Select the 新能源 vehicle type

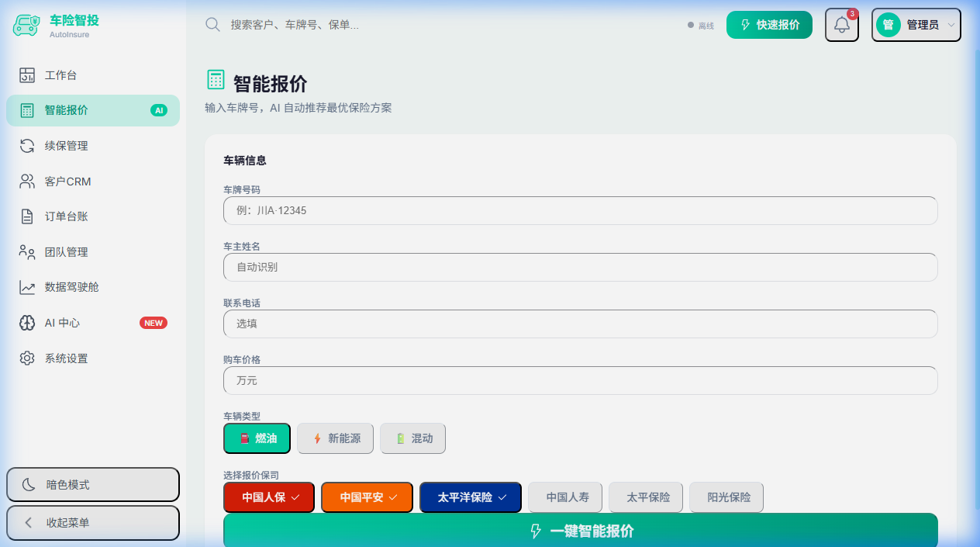[x=335, y=438]
